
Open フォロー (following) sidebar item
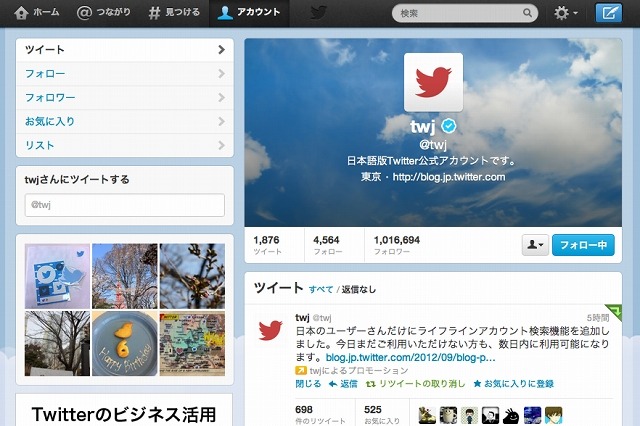click(124, 74)
